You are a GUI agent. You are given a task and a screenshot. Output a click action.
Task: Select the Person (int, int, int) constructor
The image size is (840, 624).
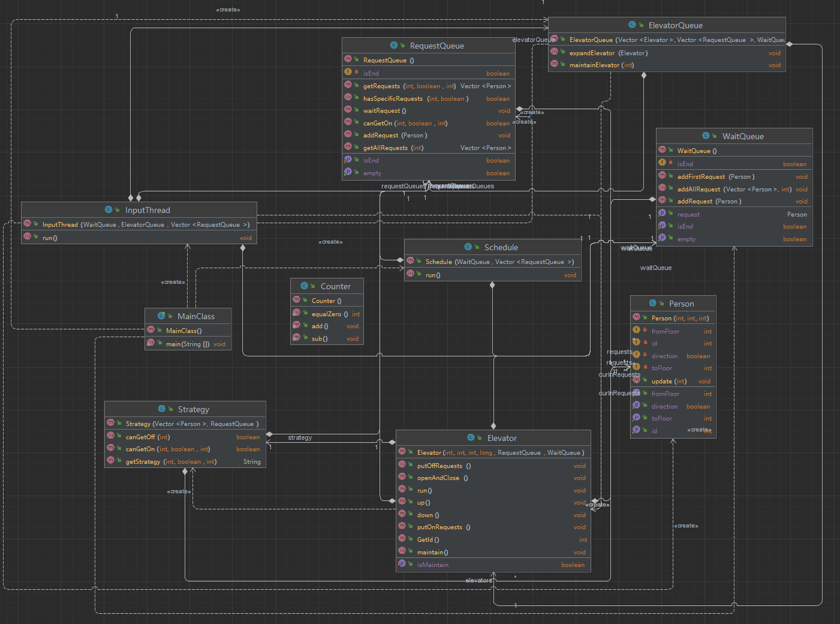click(x=673, y=318)
